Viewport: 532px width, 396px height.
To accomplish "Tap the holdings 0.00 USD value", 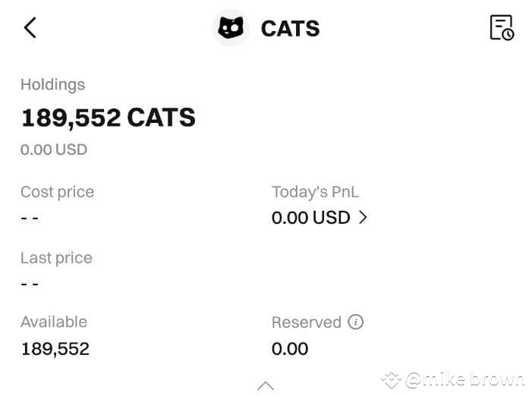I will (x=54, y=149).
